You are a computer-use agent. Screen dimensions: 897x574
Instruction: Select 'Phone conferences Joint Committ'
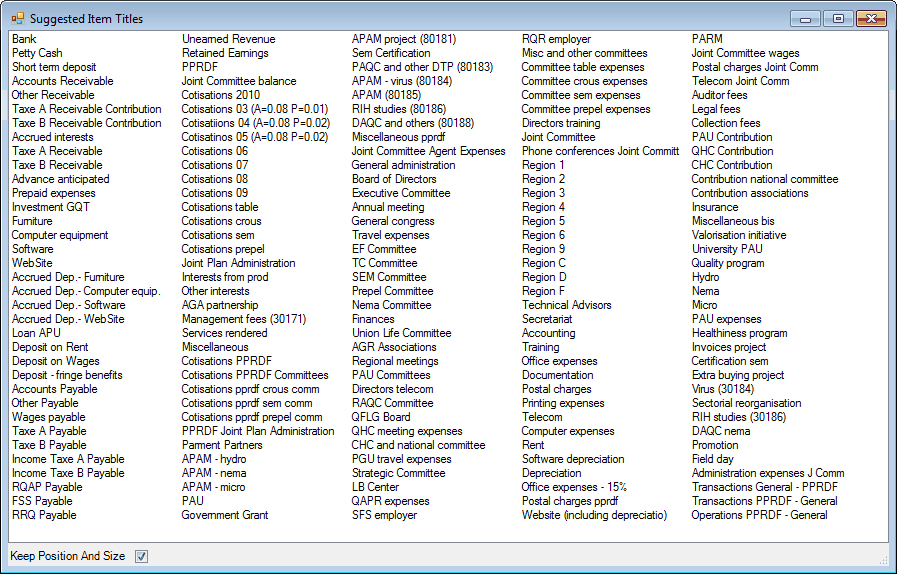(x=601, y=151)
